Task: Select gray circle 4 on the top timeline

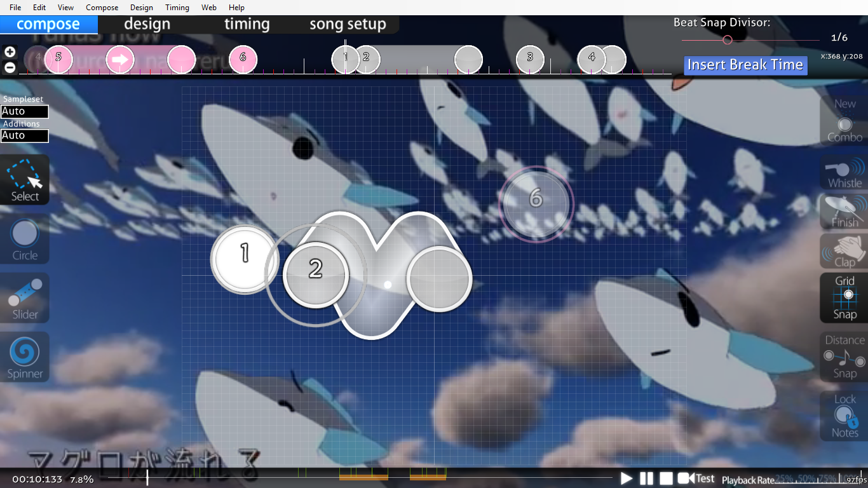Action: point(592,59)
